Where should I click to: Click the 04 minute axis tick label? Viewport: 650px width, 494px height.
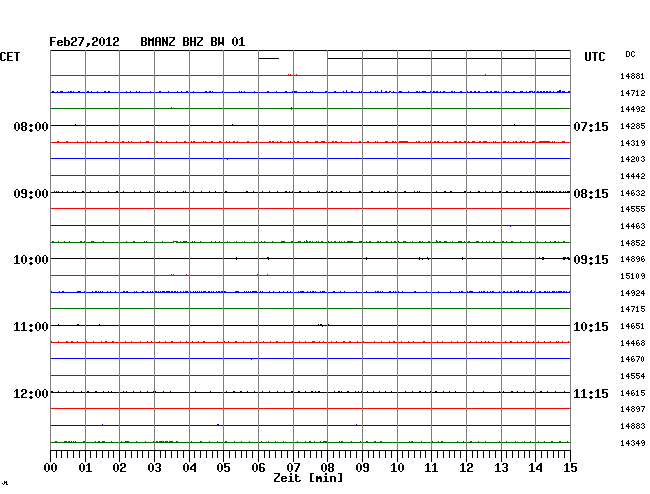pyautogui.click(x=189, y=468)
